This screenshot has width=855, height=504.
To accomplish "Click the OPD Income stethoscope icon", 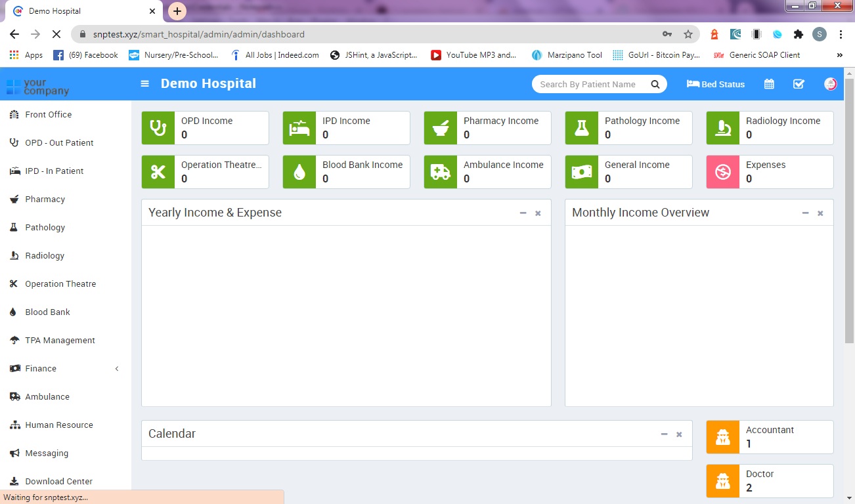I will pos(158,128).
